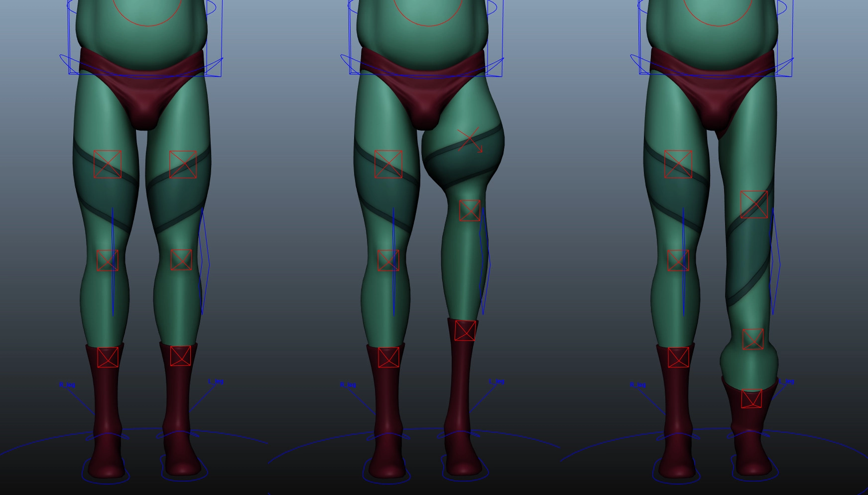868x495 pixels.
Task: Select thigh control box on rightmost figure's stretched leg
Action: pyautogui.click(x=754, y=204)
